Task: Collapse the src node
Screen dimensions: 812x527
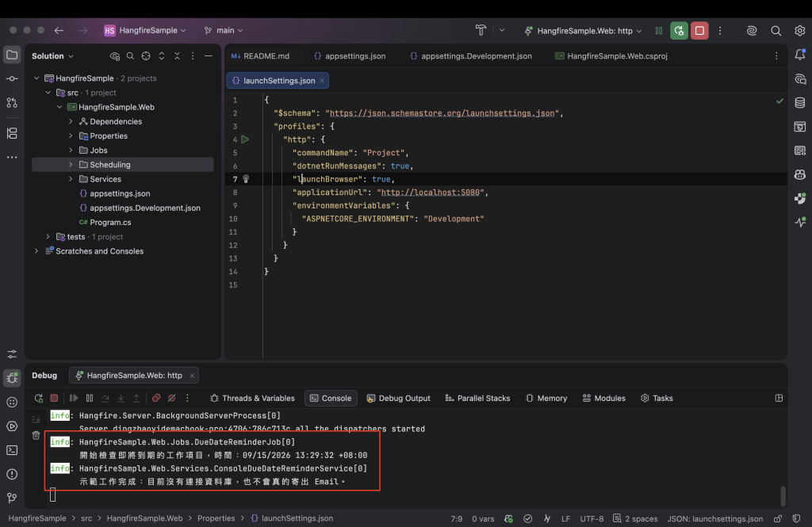Action: (x=48, y=93)
